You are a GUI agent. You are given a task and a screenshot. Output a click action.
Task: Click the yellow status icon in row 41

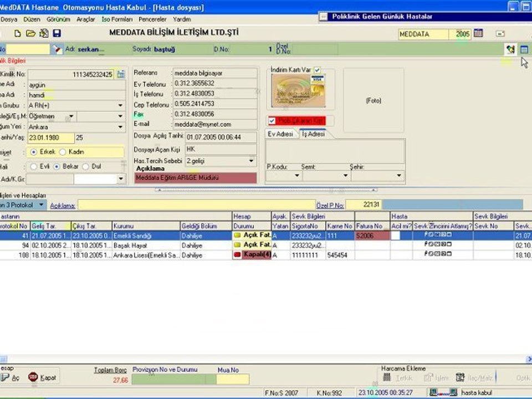click(x=237, y=235)
